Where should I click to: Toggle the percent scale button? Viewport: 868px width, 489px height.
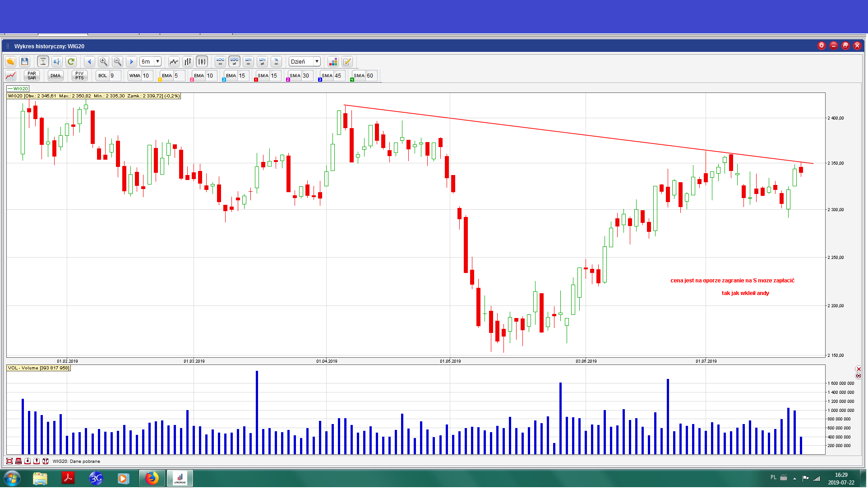tap(277, 62)
